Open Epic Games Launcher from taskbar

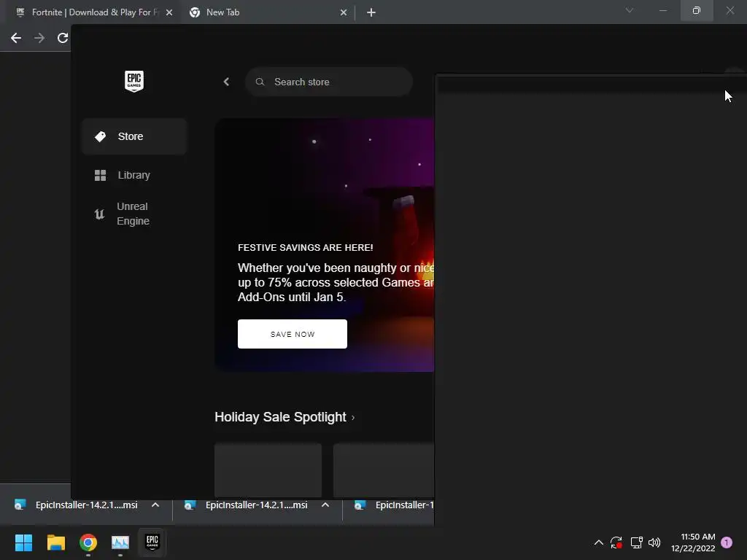click(x=152, y=542)
